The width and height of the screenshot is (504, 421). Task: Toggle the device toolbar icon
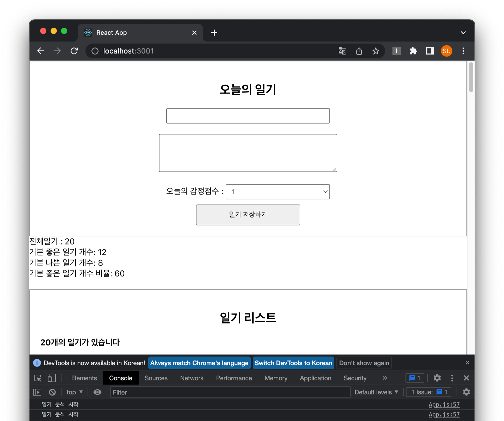pos(52,378)
